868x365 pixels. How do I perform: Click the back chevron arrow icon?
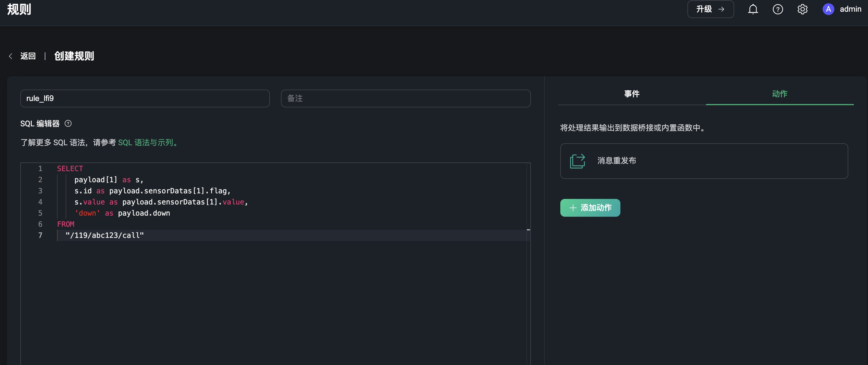[11, 56]
